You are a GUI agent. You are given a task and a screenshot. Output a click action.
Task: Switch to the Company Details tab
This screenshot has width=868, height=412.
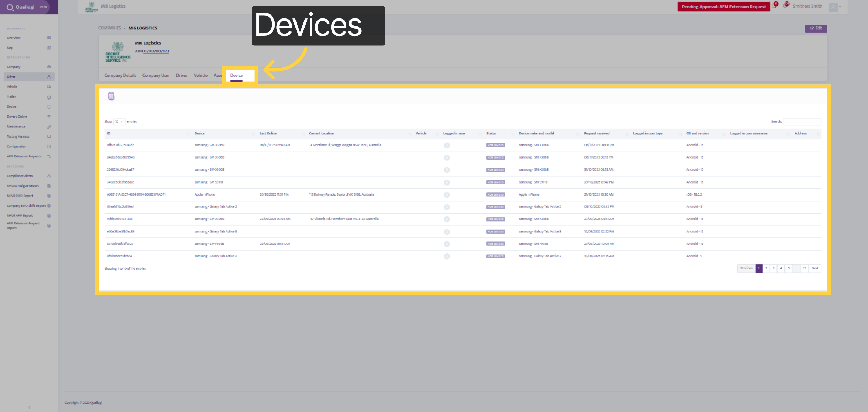(x=120, y=76)
